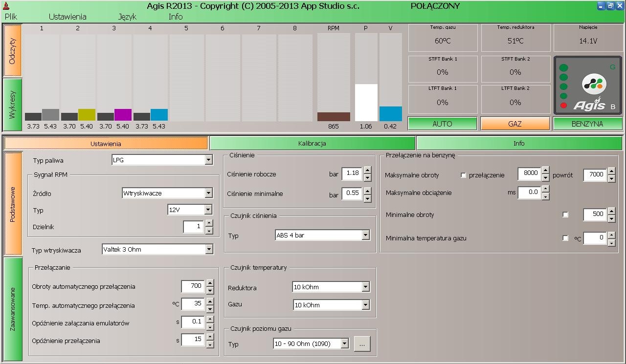This screenshot has height=364, width=626.
Task: Click the Agis logo switch panel
Action: (x=588, y=86)
